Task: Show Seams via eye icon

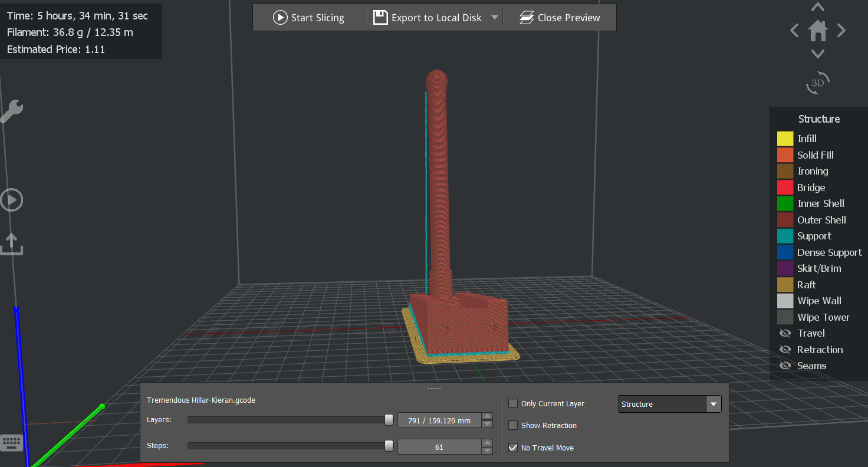Action: pyautogui.click(x=785, y=366)
